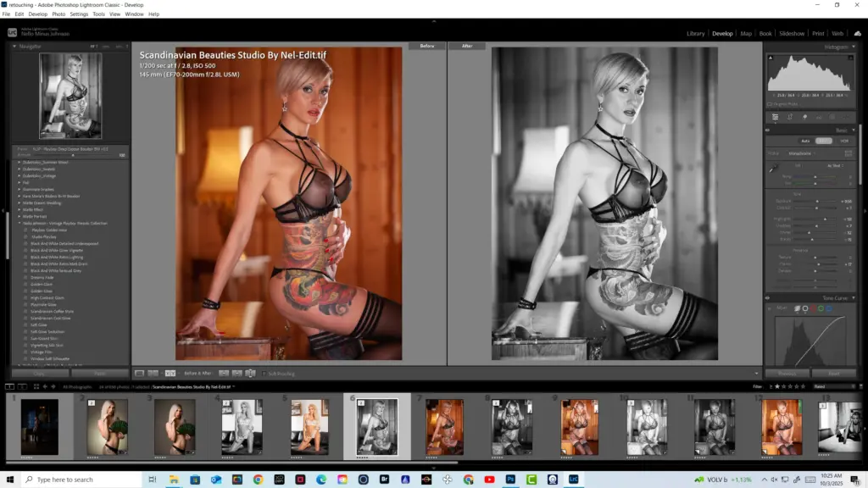868x488 pixels.
Task: Activate the targeted adjustment tool in Tone Curve
Action: (769, 308)
